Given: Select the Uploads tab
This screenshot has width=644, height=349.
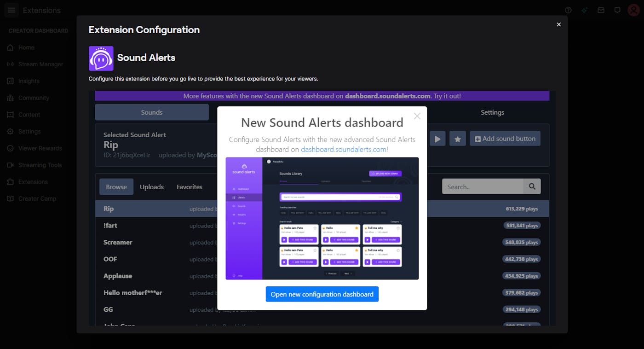Looking at the screenshot, I should 152,186.
